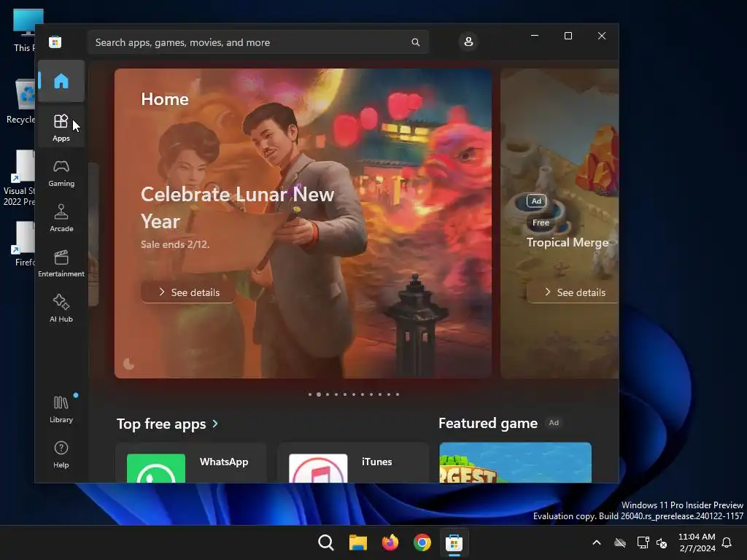Click Microsoft Store icon in the taskbar
This screenshot has height=560, width=747.
tap(454, 542)
